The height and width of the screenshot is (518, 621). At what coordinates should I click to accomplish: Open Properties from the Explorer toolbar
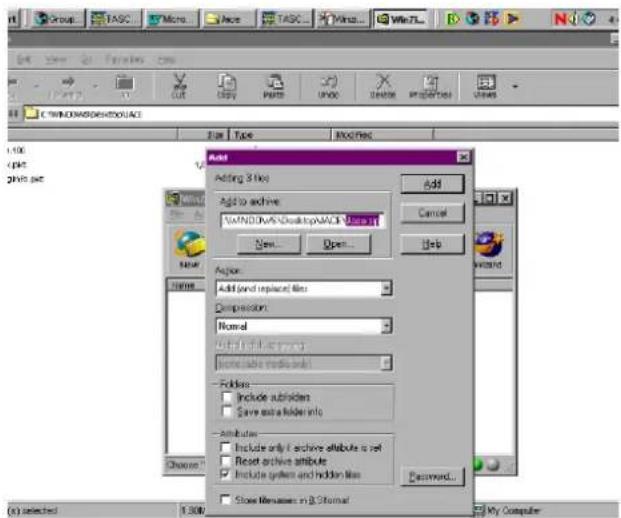pos(431,86)
